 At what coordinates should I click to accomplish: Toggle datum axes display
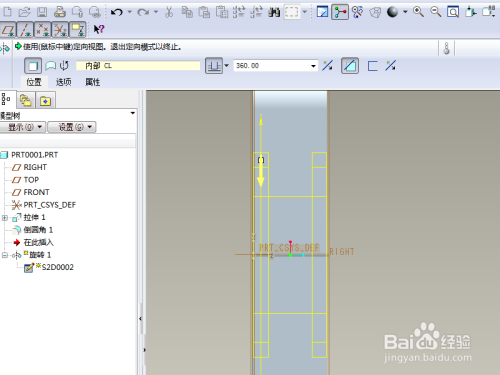(26, 30)
